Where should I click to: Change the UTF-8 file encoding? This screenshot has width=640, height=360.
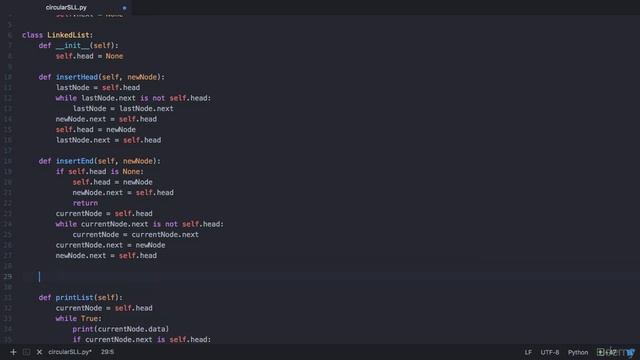pos(550,352)
